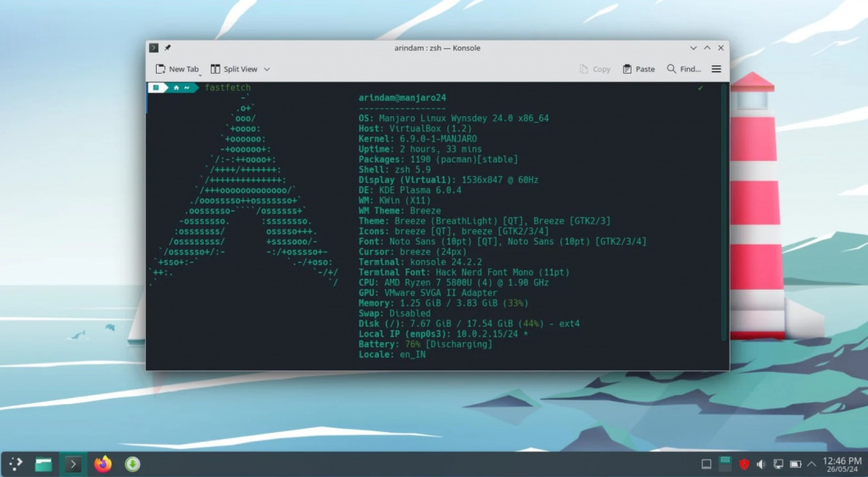Click the Manjaro logo prompt segment
The image size is (868, 477).
tap(156, 87)
